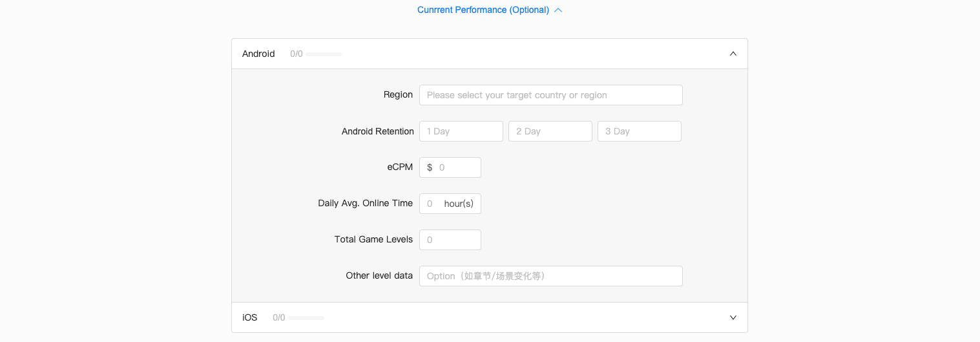Collapse the Android panel chevron
Viewport: 980px width, 342px height.
(x=733, y=54)
